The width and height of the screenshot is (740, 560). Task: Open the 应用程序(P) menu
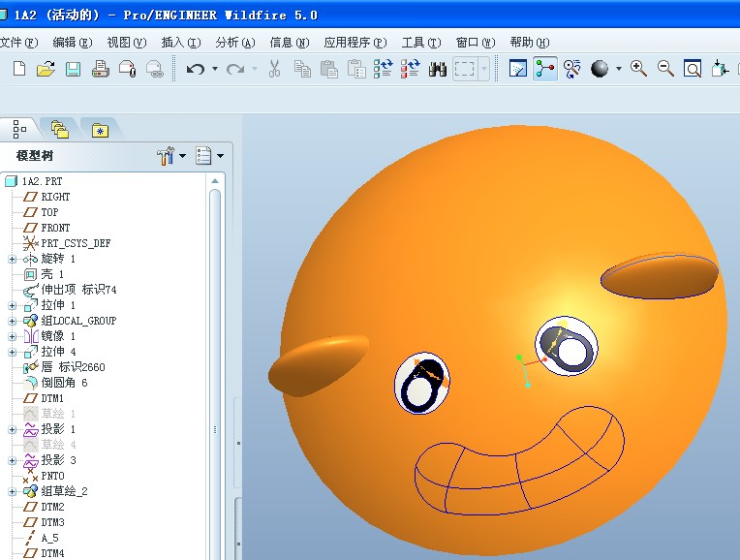(355, 43)
